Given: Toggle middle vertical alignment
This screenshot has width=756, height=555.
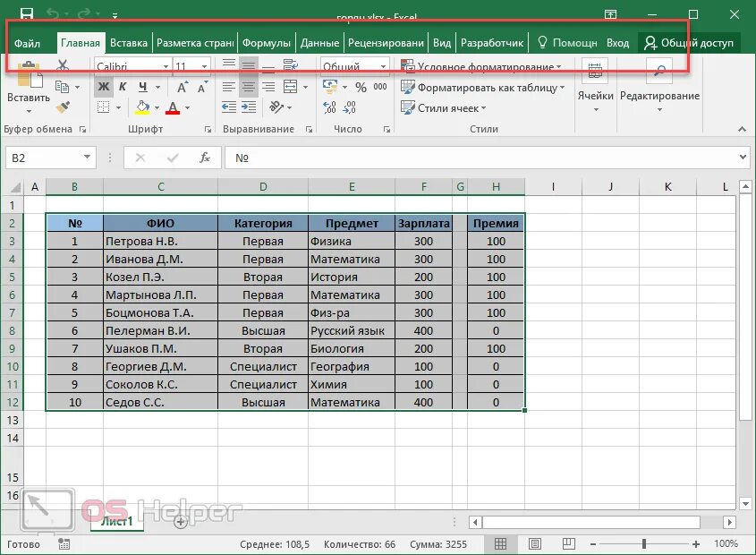Looking at the screenshot, I should (x=249, y=65).
